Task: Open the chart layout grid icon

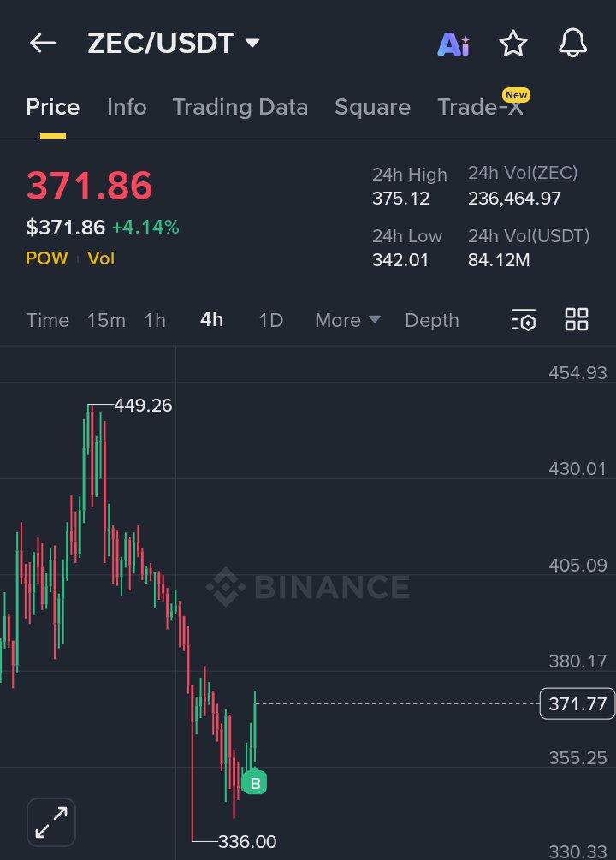Action: [x=577, y=319]
